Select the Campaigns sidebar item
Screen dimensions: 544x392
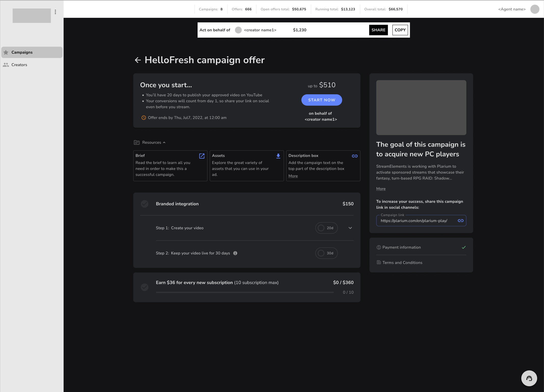click(22, 52)
